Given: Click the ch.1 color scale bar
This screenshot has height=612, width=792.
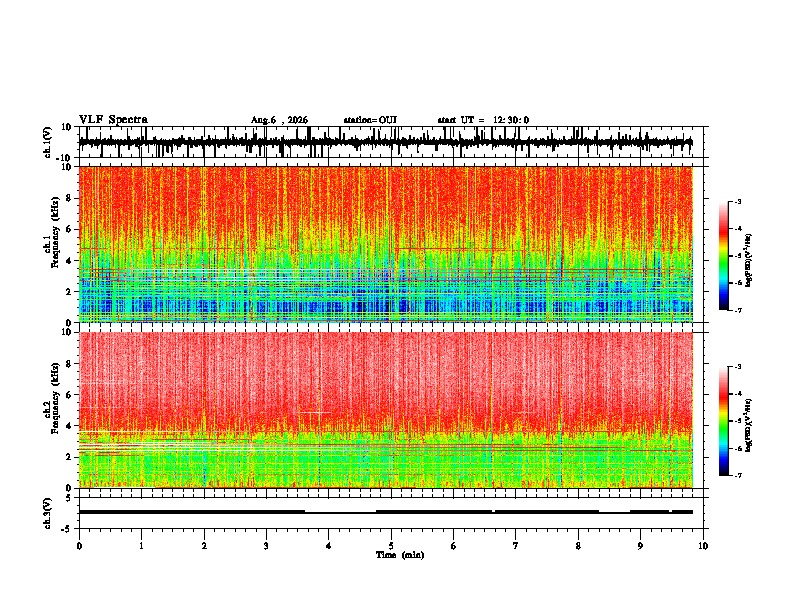Looking at the screenshot, I should tap(724, 256).
